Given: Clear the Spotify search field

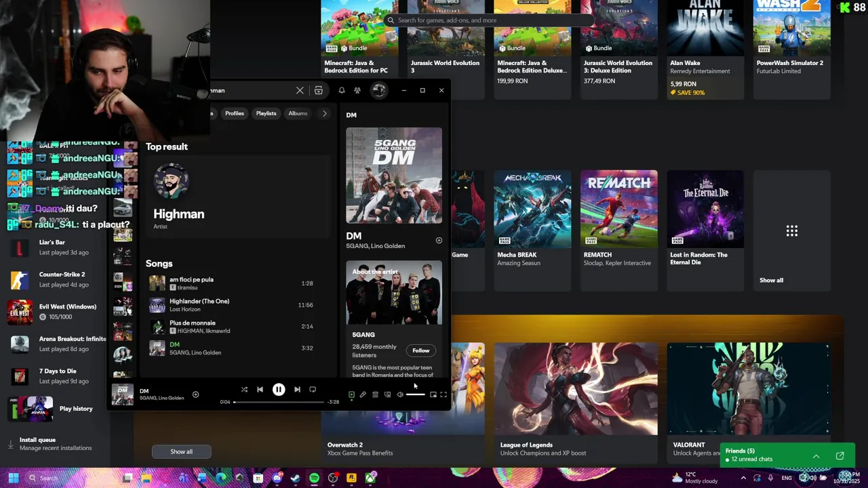Looking at the screenshot, I should (300, 90).
